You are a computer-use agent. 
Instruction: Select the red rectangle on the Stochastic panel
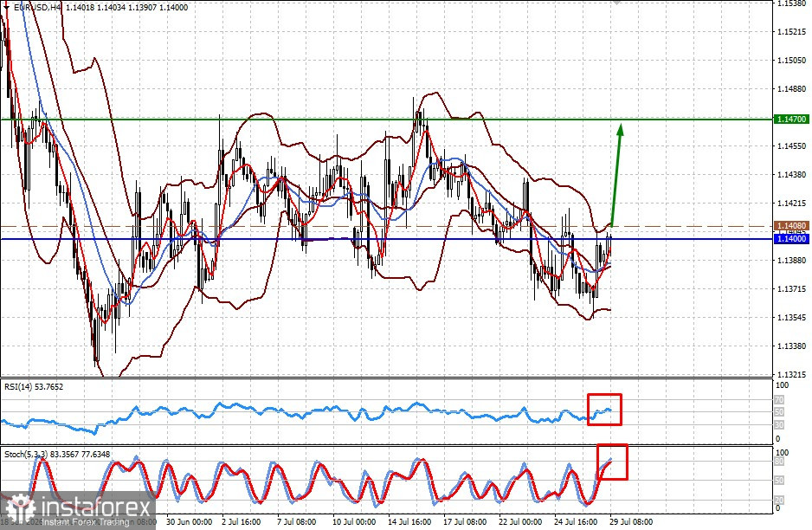click(612, 462)
